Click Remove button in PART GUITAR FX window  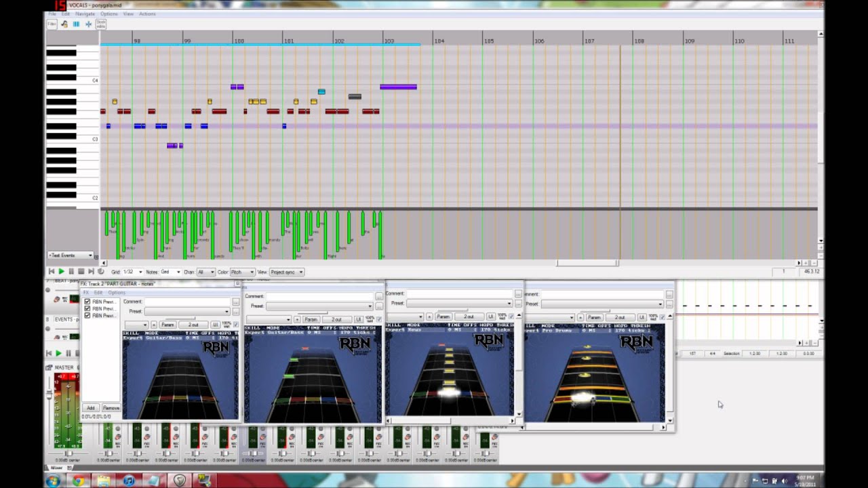coord(111,408)
